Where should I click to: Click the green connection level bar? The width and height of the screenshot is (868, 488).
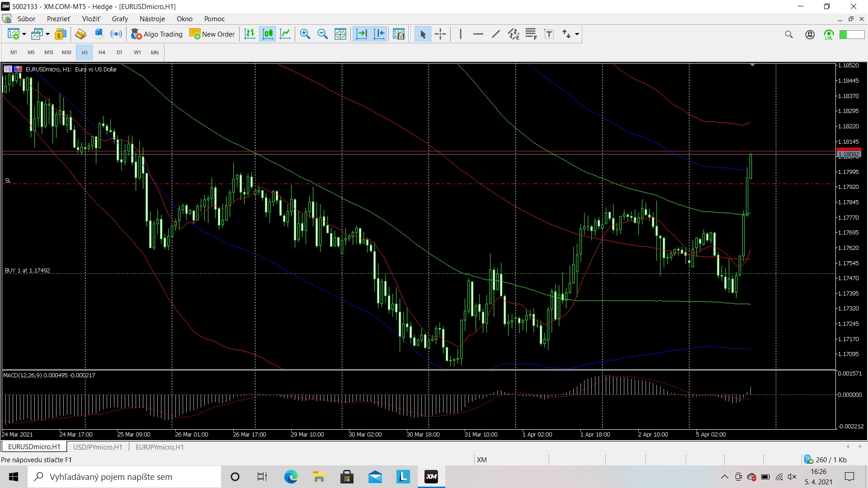pos(852,34)
